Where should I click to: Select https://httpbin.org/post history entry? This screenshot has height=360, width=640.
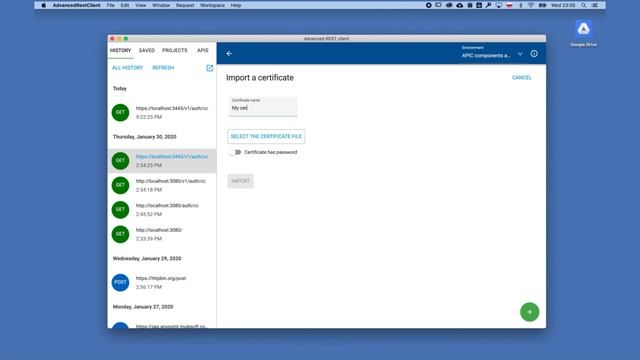click(x=162, y=282)
